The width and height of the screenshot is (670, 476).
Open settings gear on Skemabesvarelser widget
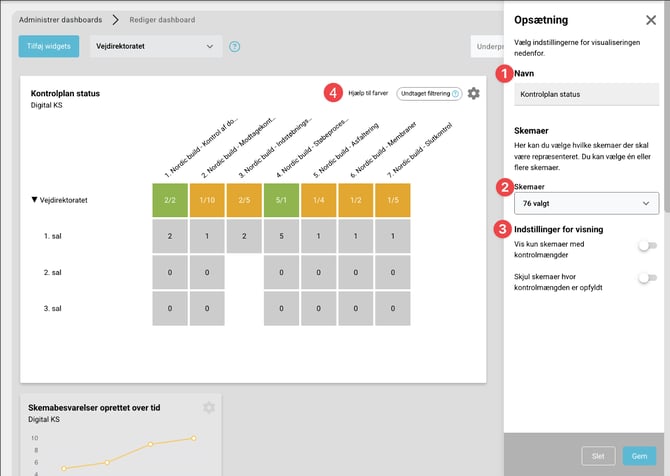click(209, 408)
